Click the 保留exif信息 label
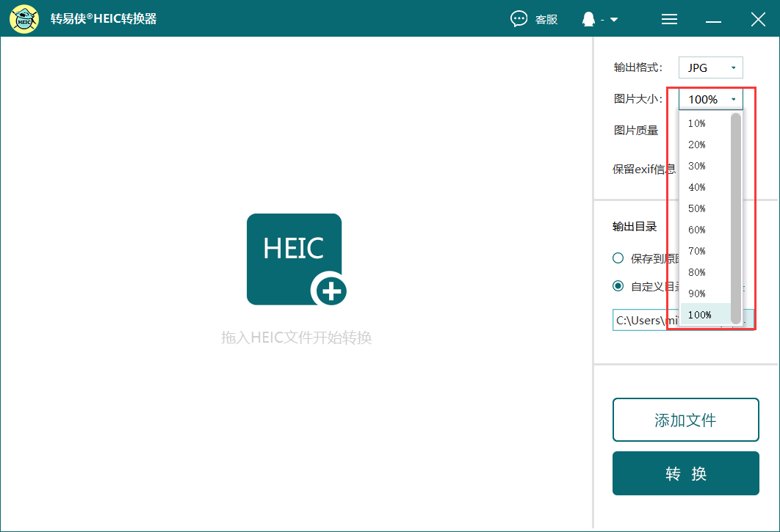 [x=644, y=169]
